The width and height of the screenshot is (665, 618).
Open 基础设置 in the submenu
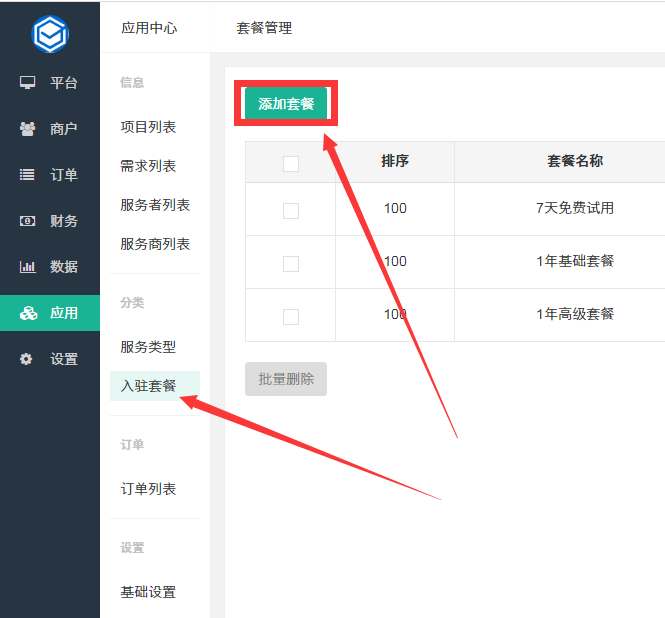[148, 592]
